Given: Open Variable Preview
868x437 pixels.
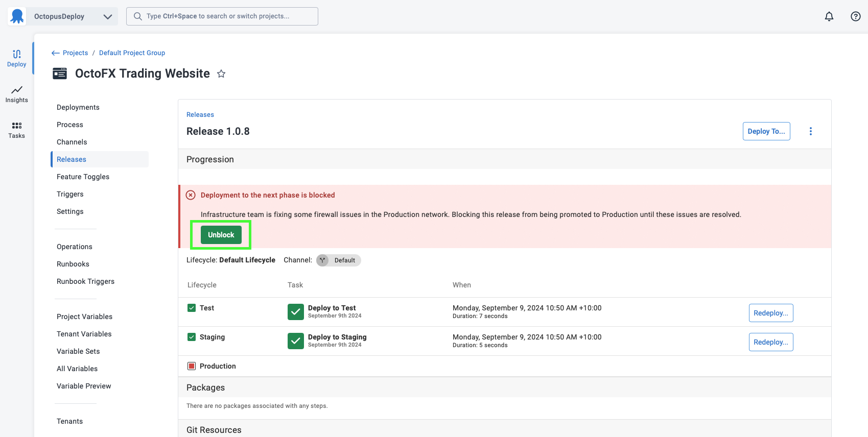Looking at the screenshot, I should 84,386.
